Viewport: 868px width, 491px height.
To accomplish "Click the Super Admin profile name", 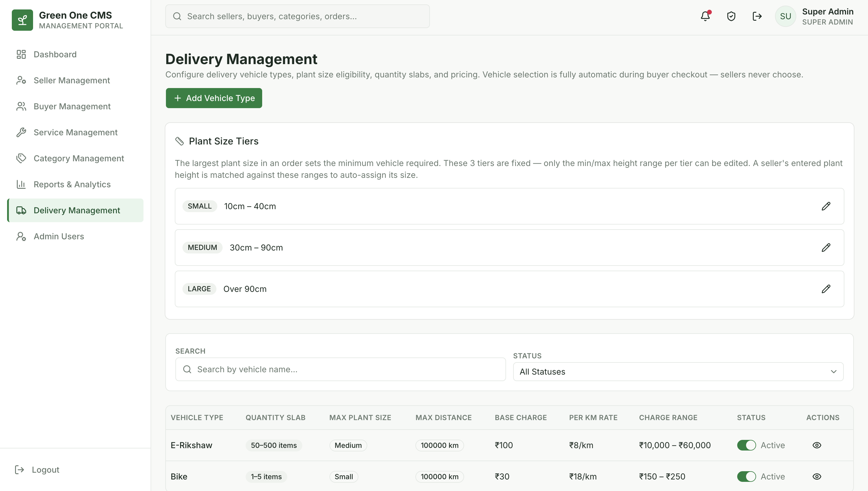I will 828,12.
